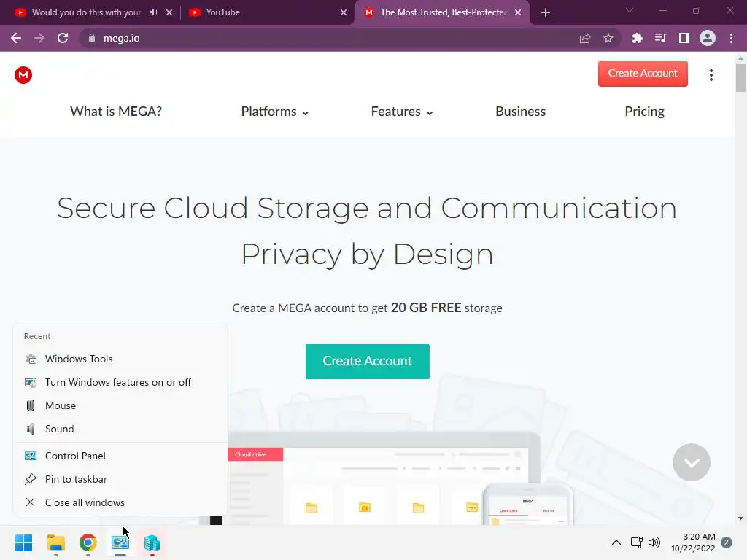Bookmark this page with the star
Image resolution: width=747 pixels, height=560 pixels.
[x=608, y=38]
